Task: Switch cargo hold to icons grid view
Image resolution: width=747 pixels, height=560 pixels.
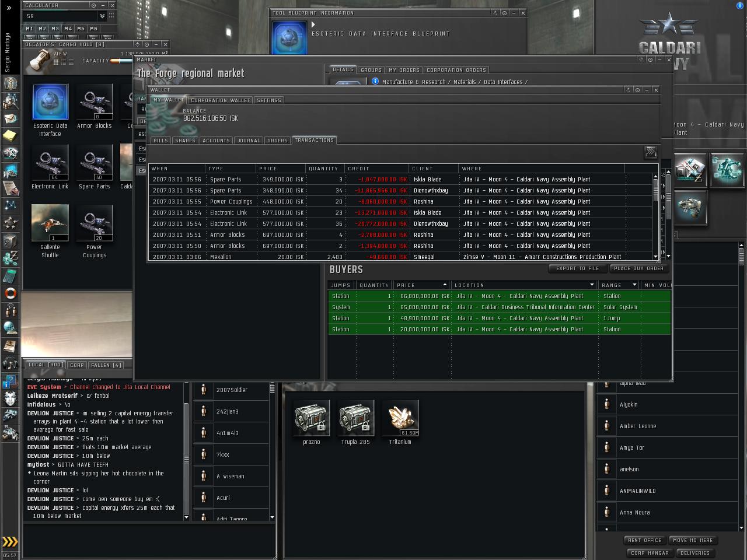Action: (56, 61)
